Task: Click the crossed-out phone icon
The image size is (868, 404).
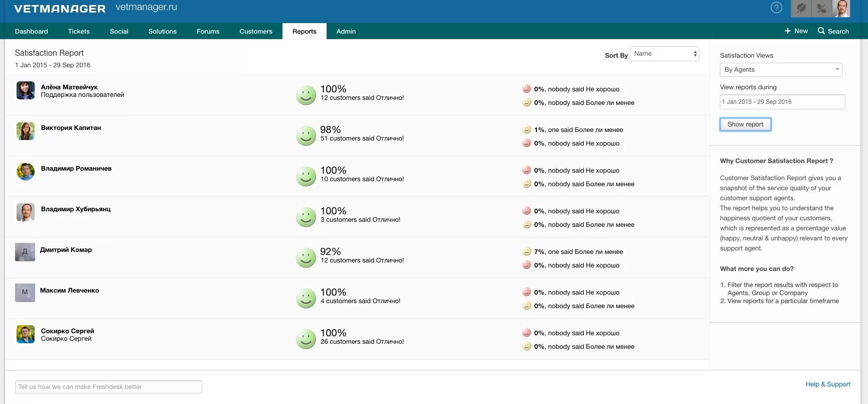Action: (x=822, y=9)
